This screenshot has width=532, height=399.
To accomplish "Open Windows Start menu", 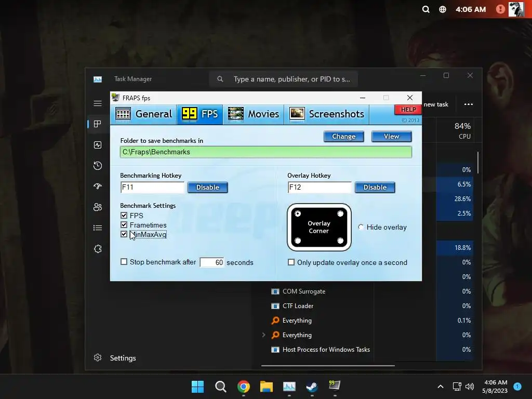I will tap(197, 387).
